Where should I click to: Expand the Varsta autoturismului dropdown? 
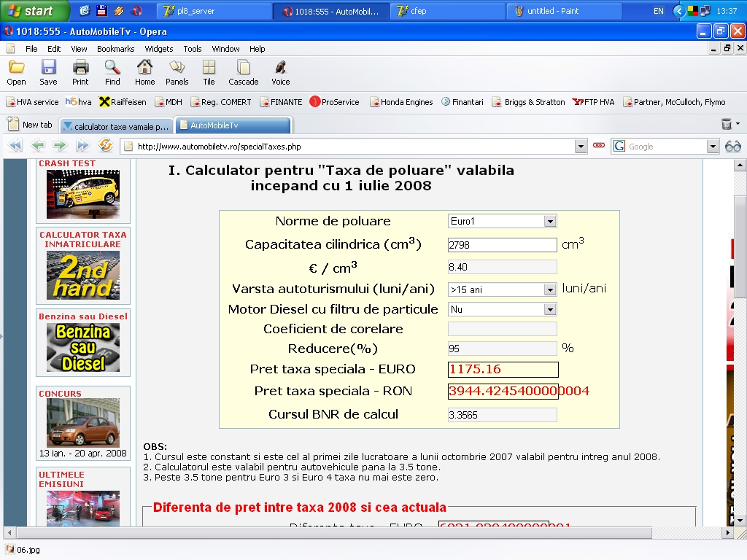click(x=550, y=289)
